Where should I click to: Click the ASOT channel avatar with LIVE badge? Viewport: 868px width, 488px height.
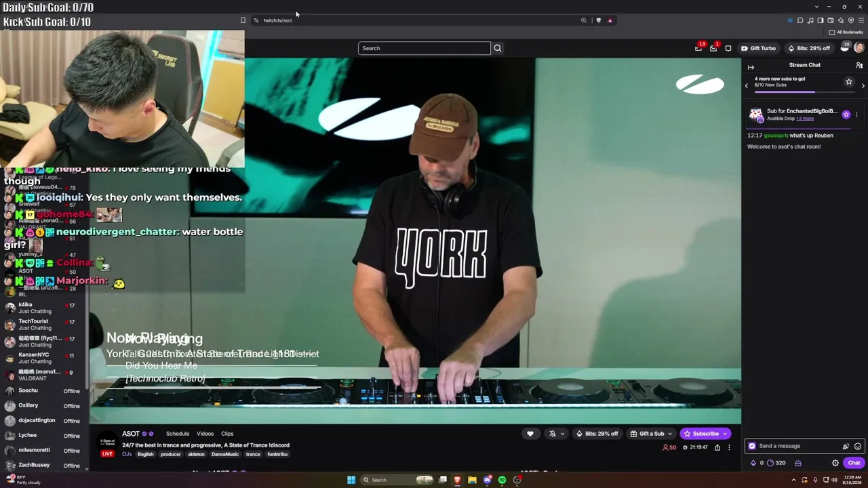click(x=107, y=444)
